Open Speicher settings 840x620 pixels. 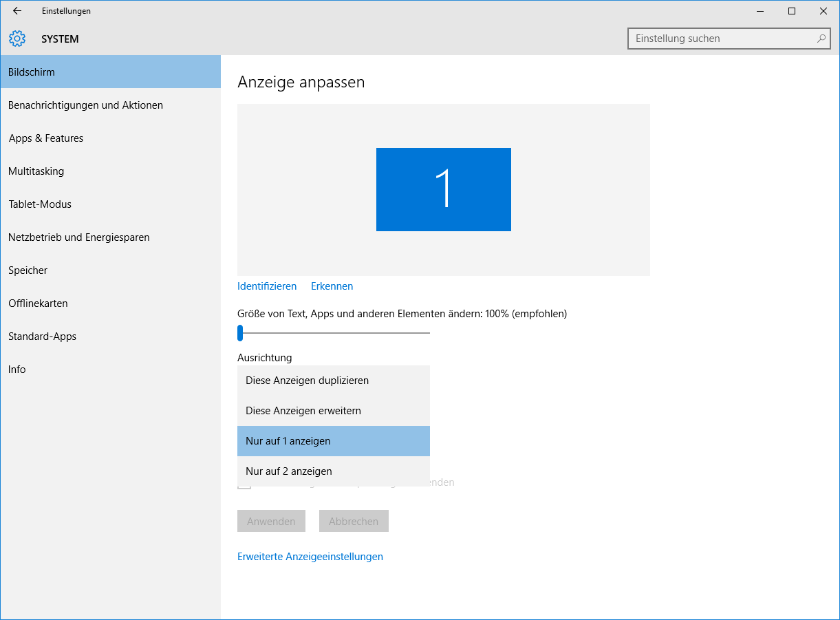pos(110,270)
